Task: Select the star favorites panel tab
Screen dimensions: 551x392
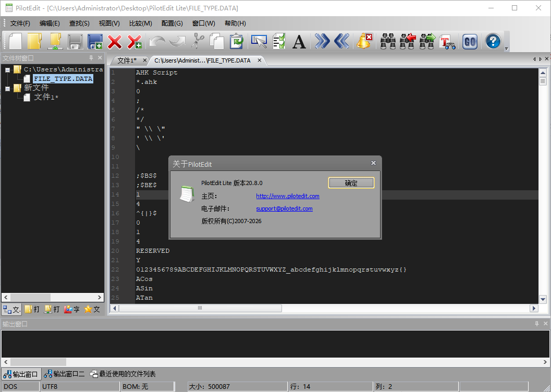Action: [92, 310]
